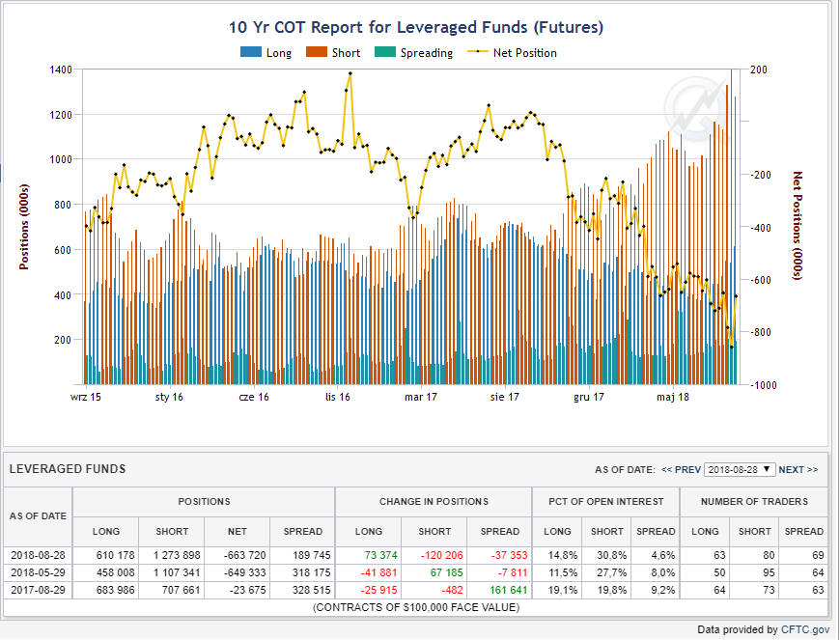840x640 pixels.
Task: Click the NET column header
Action: (238, 532)
